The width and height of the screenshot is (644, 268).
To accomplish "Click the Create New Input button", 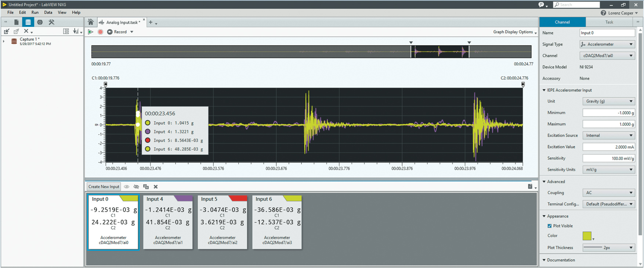I will pos(104,187).
